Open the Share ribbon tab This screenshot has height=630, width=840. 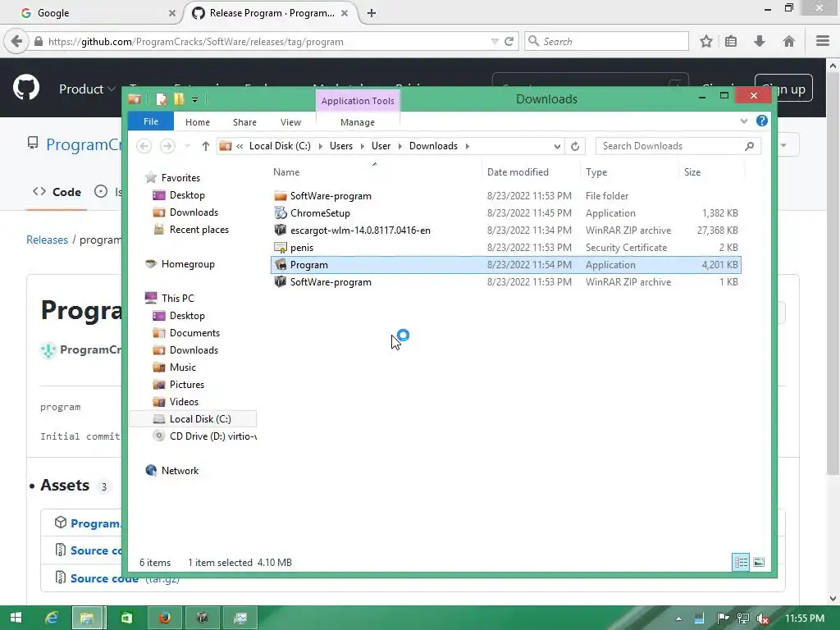pyautogui.click(x=244, y=122)
